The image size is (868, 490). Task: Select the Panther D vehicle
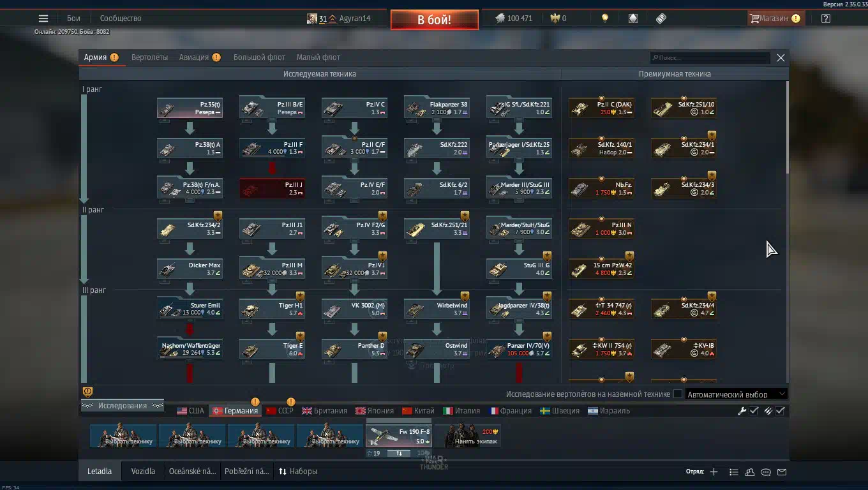coord(354,350)
